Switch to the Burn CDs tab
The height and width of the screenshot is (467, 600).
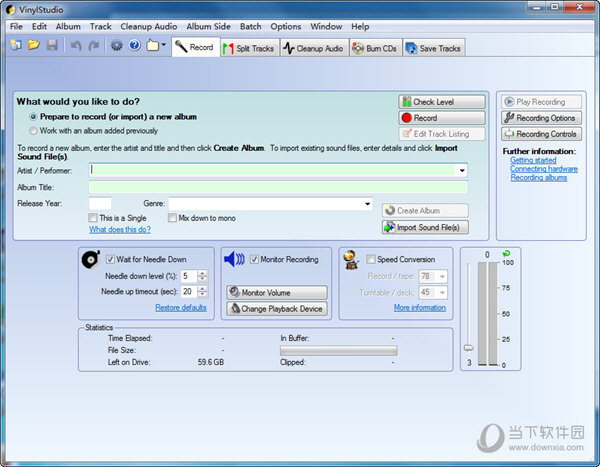coord(376,48)
